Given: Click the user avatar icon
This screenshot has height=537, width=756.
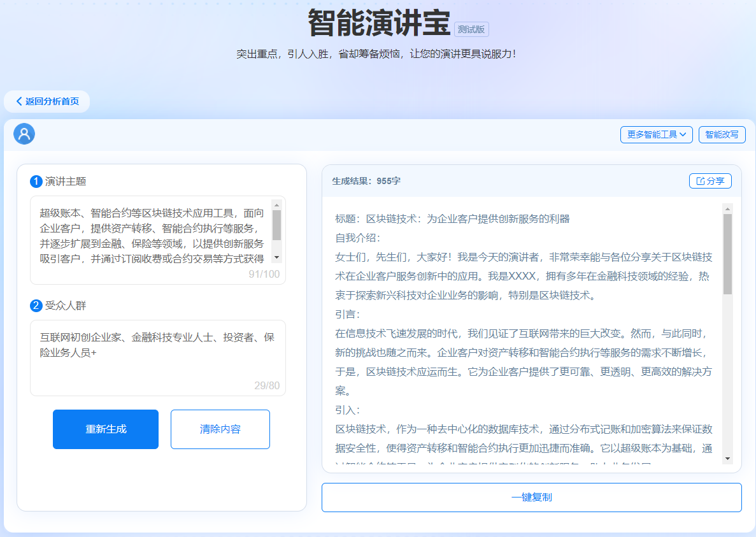Looking at the screenshot, I should (x=24, y=134).
